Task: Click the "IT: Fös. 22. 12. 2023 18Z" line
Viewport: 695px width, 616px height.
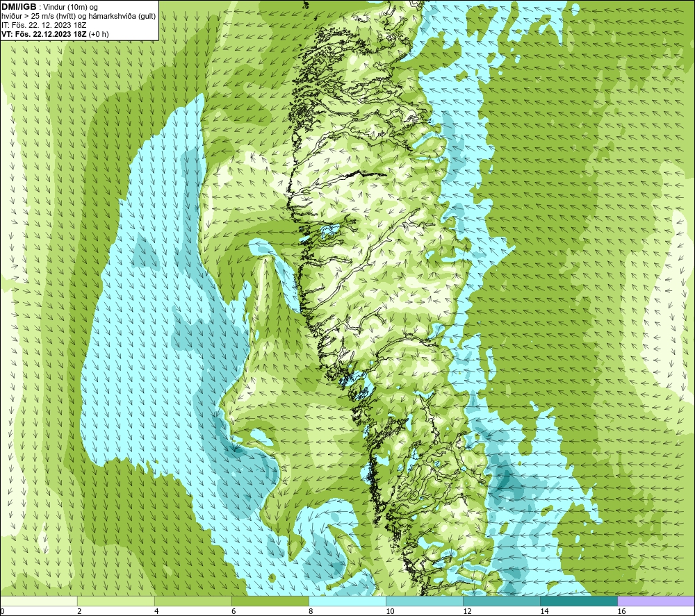Action: coord(43,25)
